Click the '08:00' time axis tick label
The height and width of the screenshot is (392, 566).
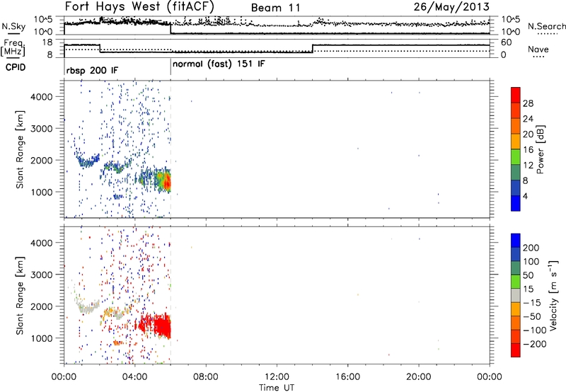tap(205, 377)
